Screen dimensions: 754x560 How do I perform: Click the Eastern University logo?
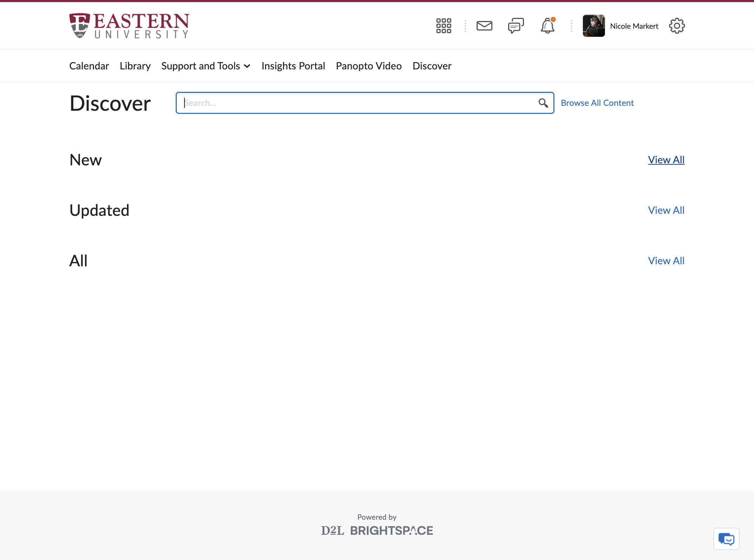coord(129,26)
